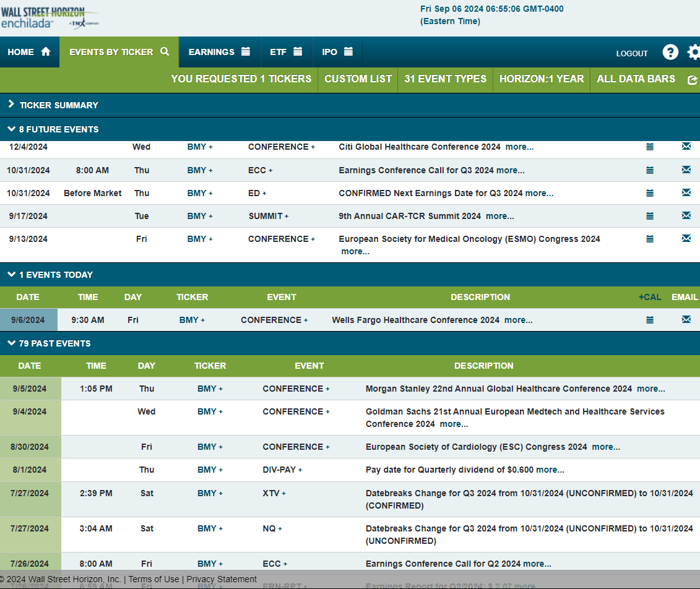The width and height of the screenshot is (700, 589).
Task: Email the Citi Global Healthcare Conference event
Action: pos(686,147)
